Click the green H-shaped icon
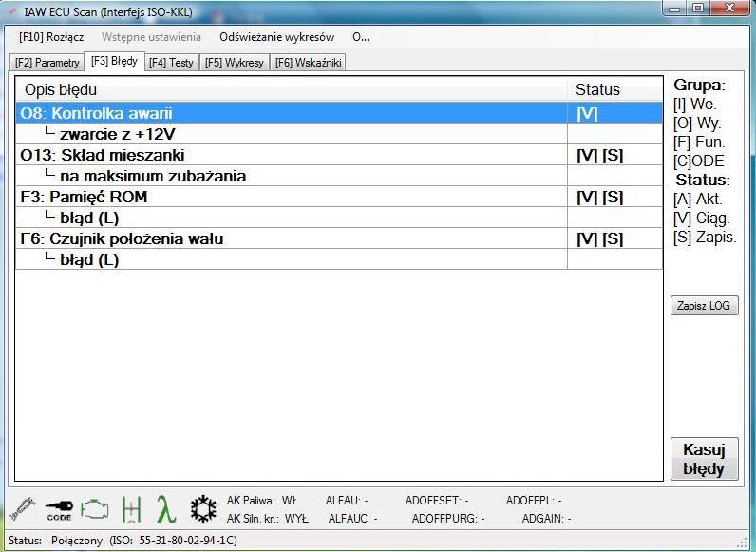This screenshot has width=756, height=552. pos(131,509)
